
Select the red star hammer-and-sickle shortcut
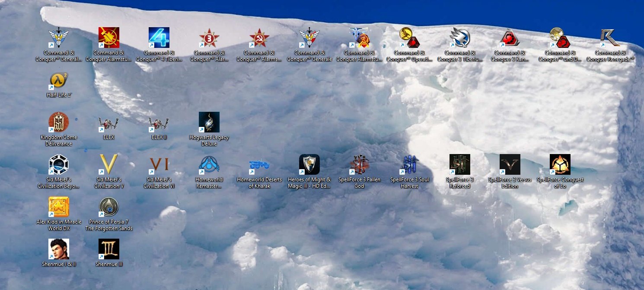coord(259,38)
